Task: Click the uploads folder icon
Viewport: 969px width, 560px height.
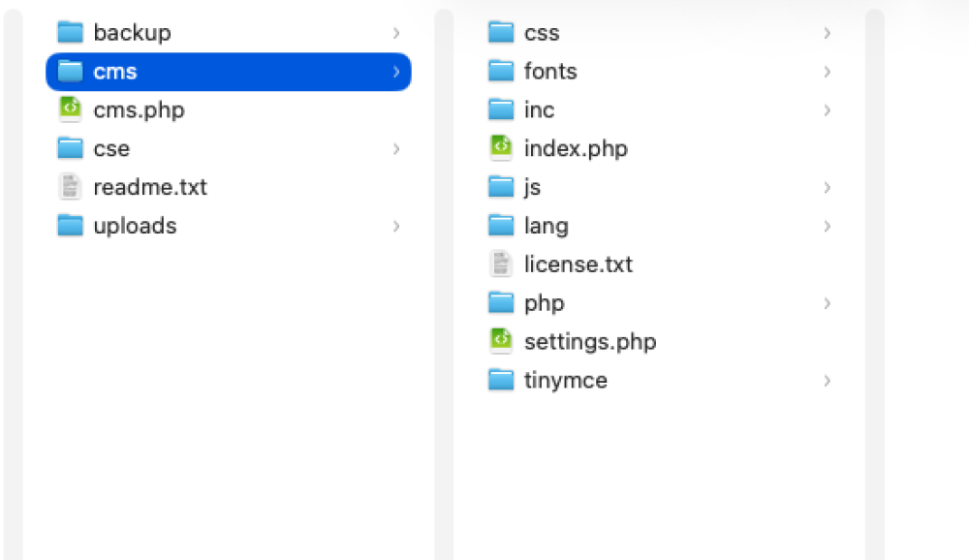Action: tap(70, 226)
